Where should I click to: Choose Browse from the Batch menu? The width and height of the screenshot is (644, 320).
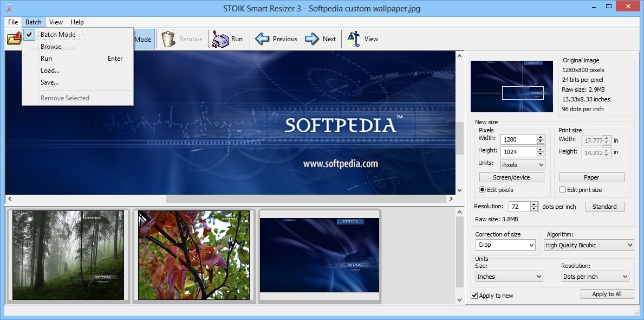click(77, 47)
